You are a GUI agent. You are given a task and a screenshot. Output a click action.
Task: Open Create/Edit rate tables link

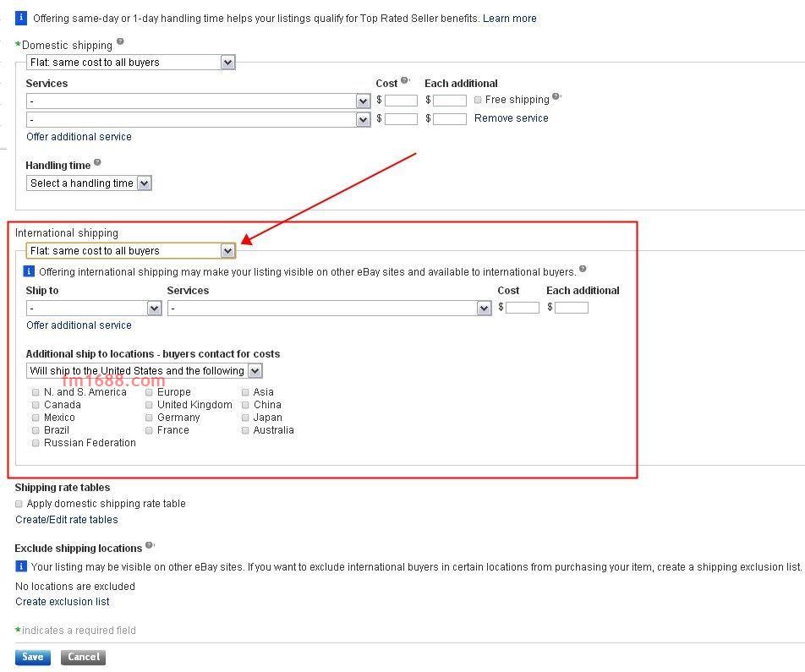tap(67, 520)
